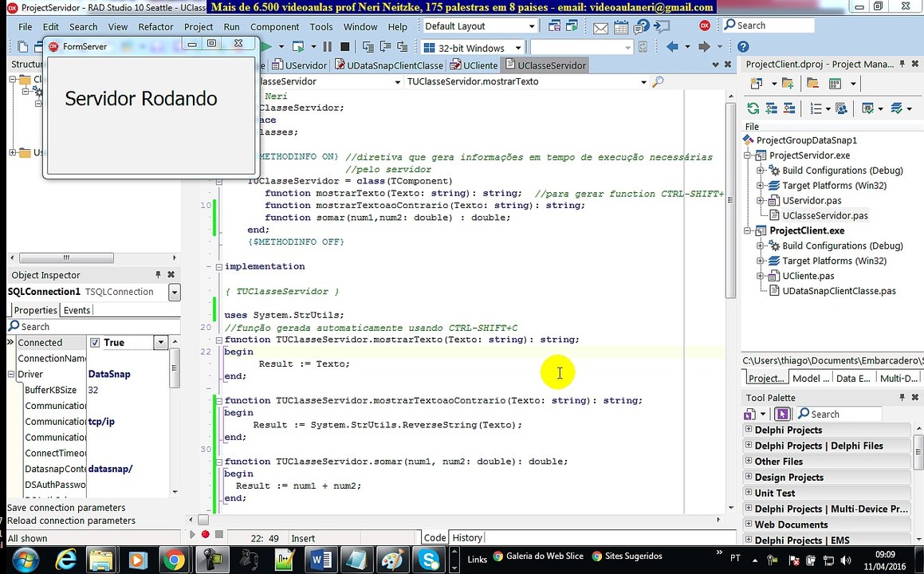Click Add Existing folder-plus icon in Project Manager

click(x=788, y=84)
